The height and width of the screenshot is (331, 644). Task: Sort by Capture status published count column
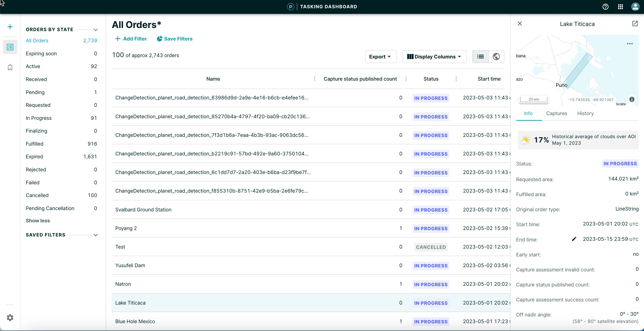point(360,79)
